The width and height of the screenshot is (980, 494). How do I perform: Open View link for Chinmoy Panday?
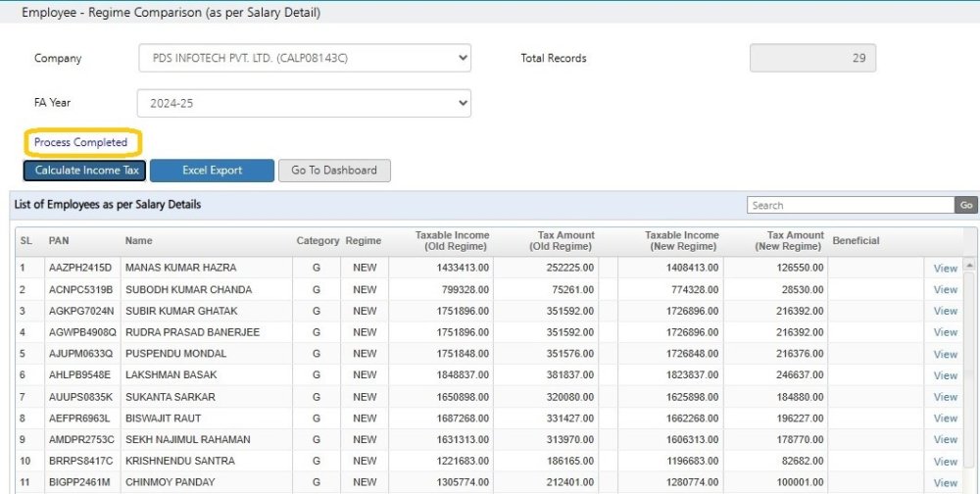click(x=945, y=483)
